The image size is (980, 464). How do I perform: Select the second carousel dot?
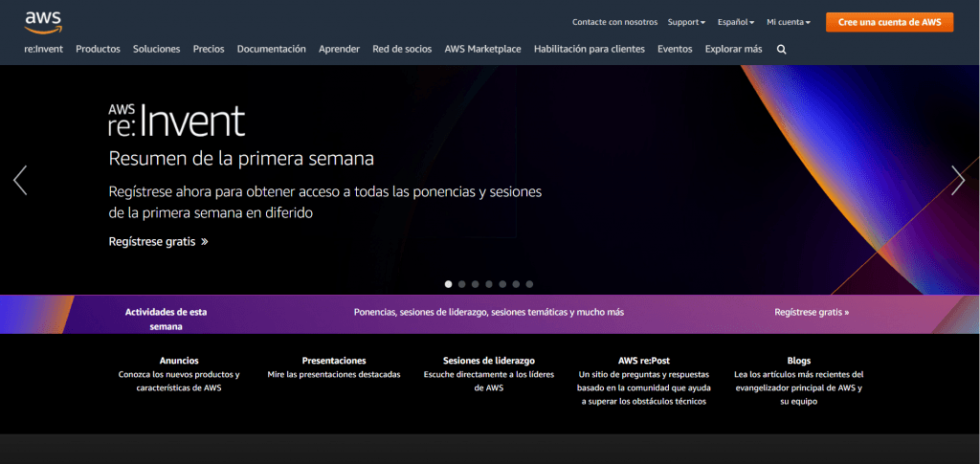click(462, 284)
